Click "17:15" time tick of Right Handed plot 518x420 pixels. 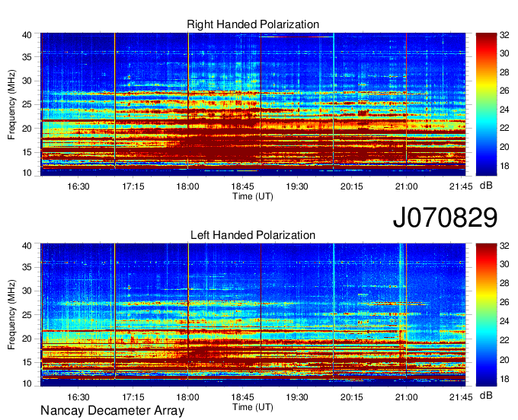click(x=133, y=186)
